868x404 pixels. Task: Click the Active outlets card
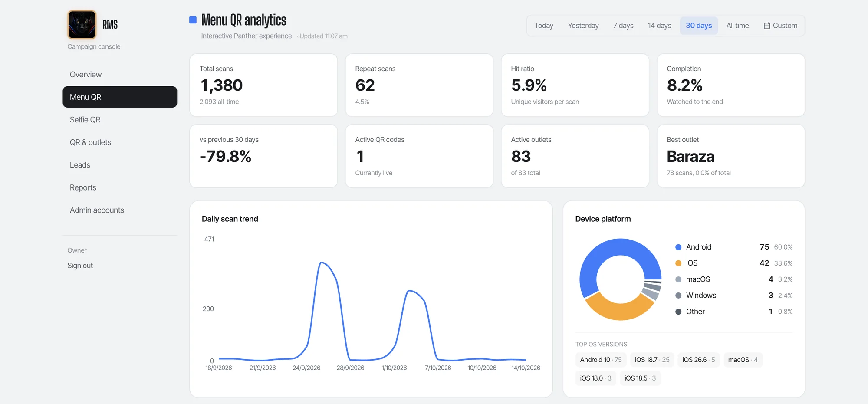[575, 156]
